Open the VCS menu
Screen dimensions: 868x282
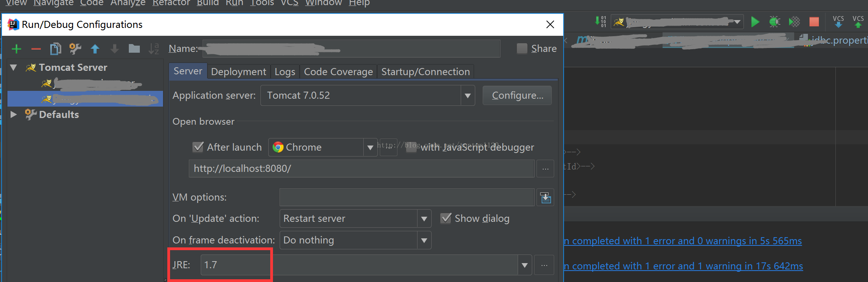coord(289,3)
